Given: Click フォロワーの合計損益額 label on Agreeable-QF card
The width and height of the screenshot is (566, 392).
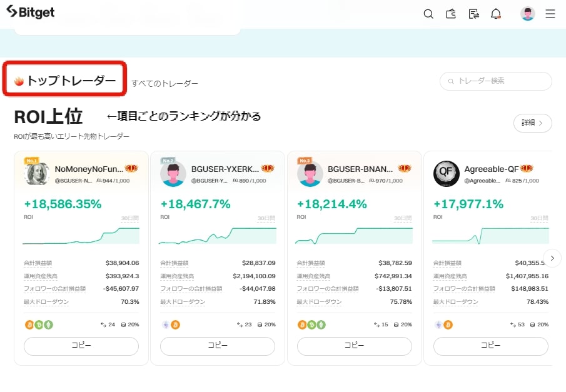Looking at the screenshot, I should click(464, 289).
